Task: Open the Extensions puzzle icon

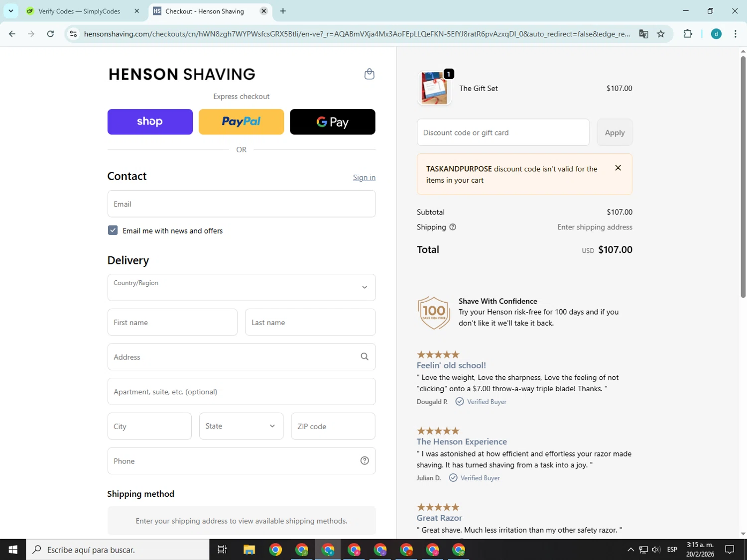Action: pos(688,34)
